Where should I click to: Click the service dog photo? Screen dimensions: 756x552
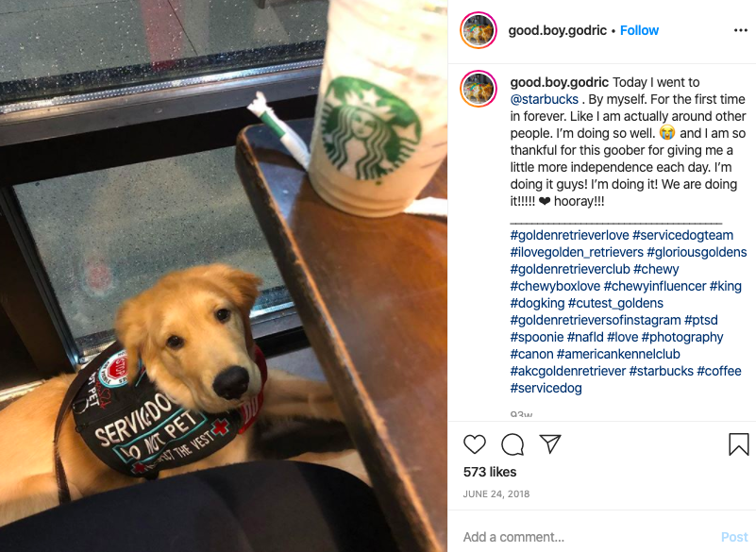tap(224, 276)
